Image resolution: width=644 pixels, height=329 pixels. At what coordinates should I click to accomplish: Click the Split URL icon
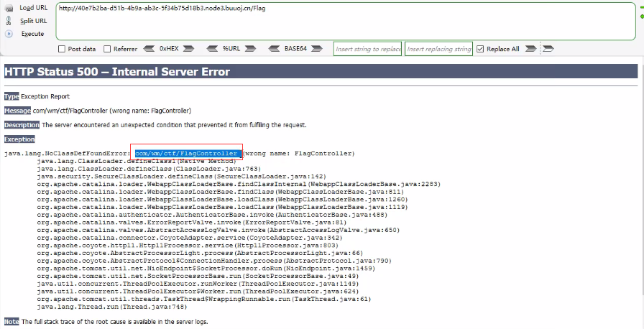(x=8, y=21)
